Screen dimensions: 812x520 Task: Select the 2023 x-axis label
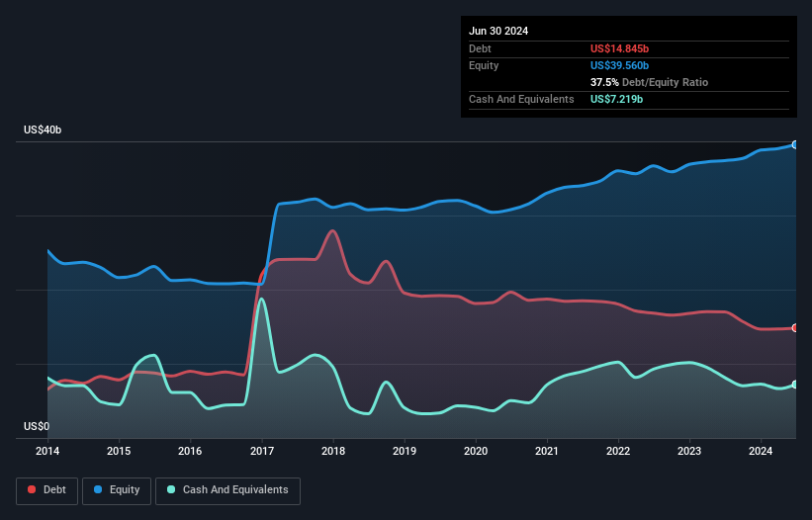689,451
